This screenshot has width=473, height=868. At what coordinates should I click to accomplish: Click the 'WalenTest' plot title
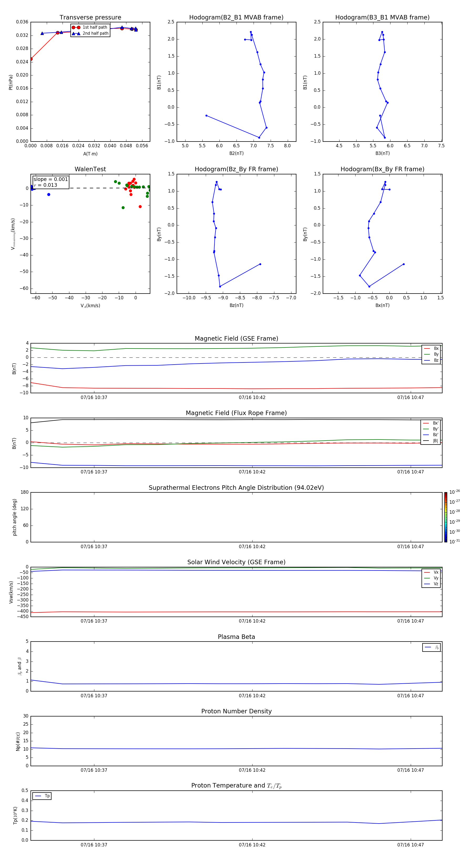90,169
